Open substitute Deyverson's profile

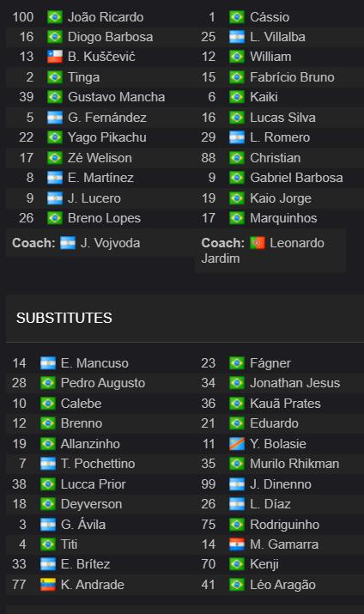[x=91, y=504]
